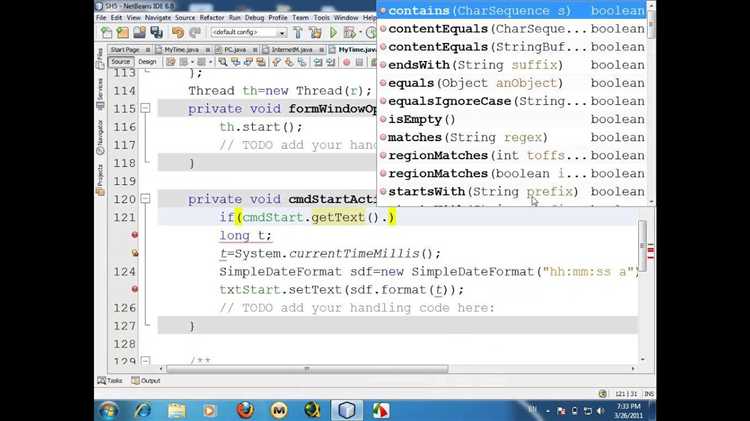Open the Tasks panel at the bottom
This screenshot has height=421, width=750.
tap(110, 381)
